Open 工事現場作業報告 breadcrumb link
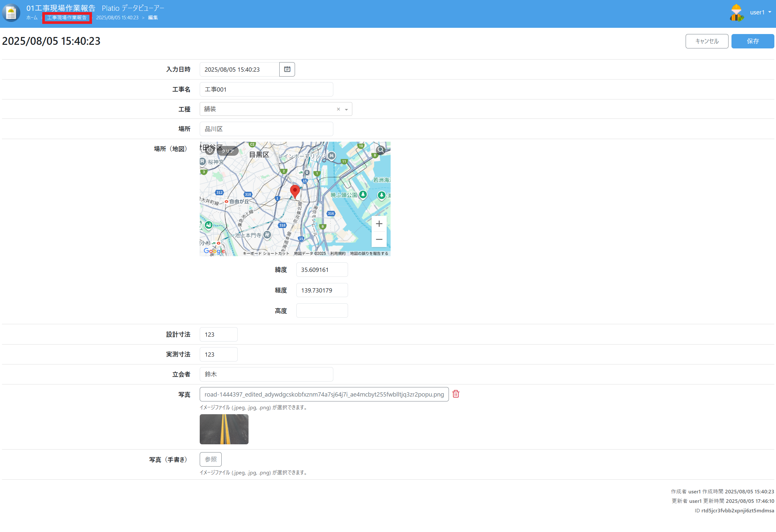 tap(67, 18)
